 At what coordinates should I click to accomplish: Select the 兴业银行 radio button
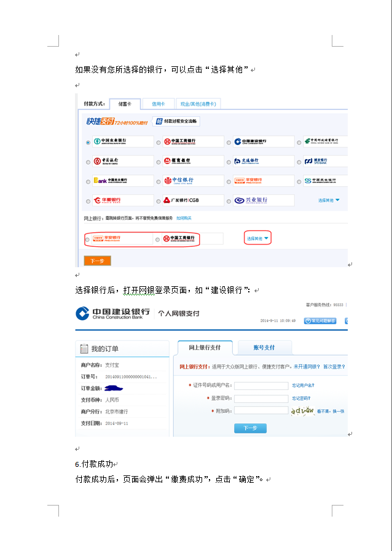[x=229, y=201]
